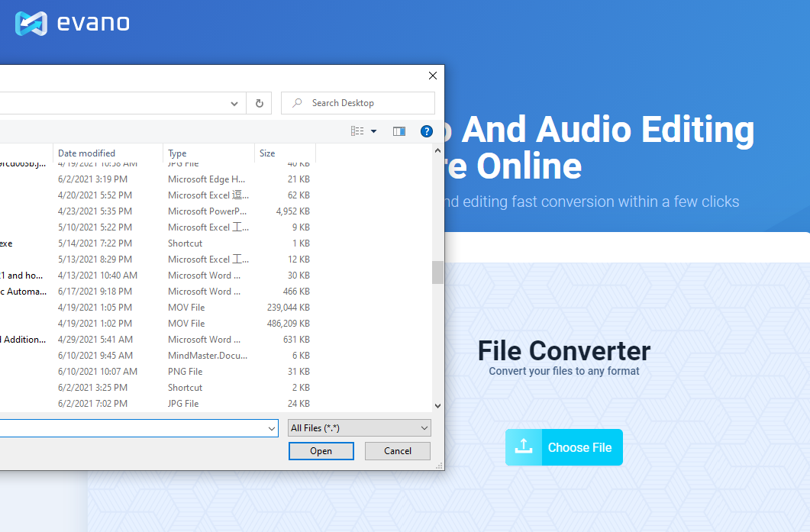Sort files by Size column header
The width and height of the screenshot is (810, 532).
point(267,153)
